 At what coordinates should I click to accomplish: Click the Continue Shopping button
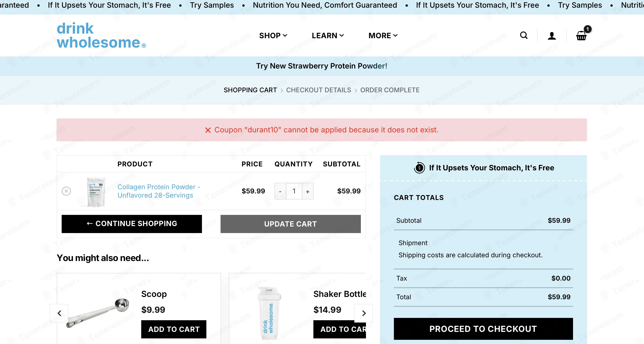click(132, 224)
